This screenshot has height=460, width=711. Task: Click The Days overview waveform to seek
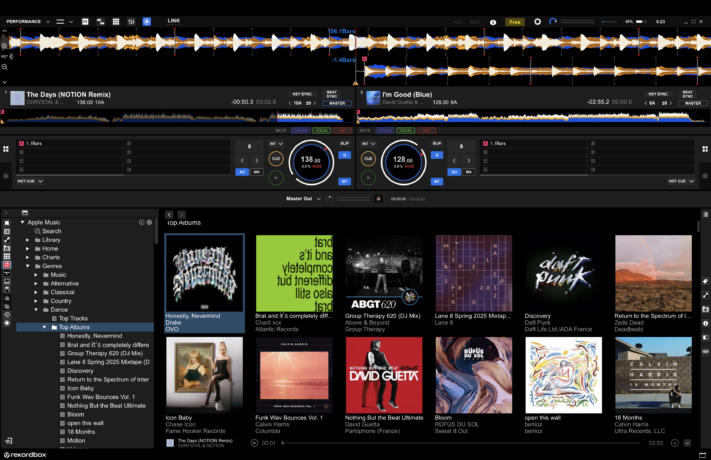tap(177, 117)
